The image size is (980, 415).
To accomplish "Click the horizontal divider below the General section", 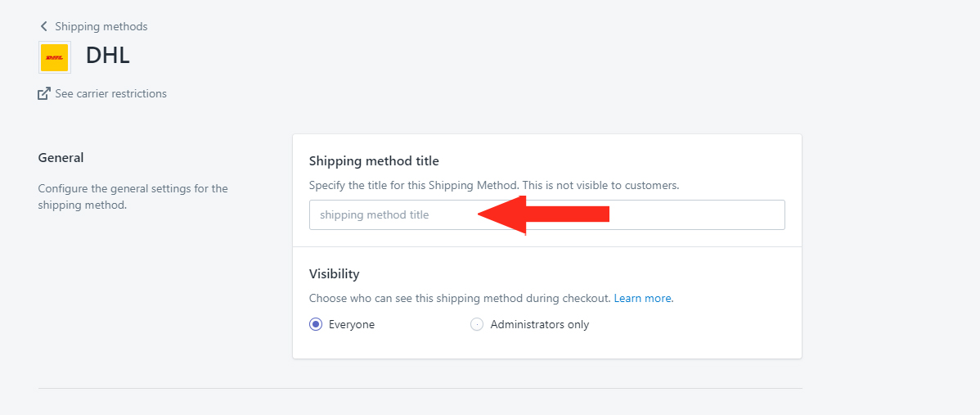I will [420, 388].
